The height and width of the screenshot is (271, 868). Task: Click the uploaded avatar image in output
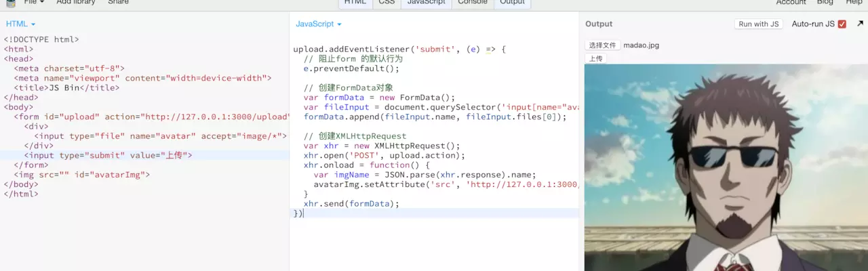[x=726, y=167]
